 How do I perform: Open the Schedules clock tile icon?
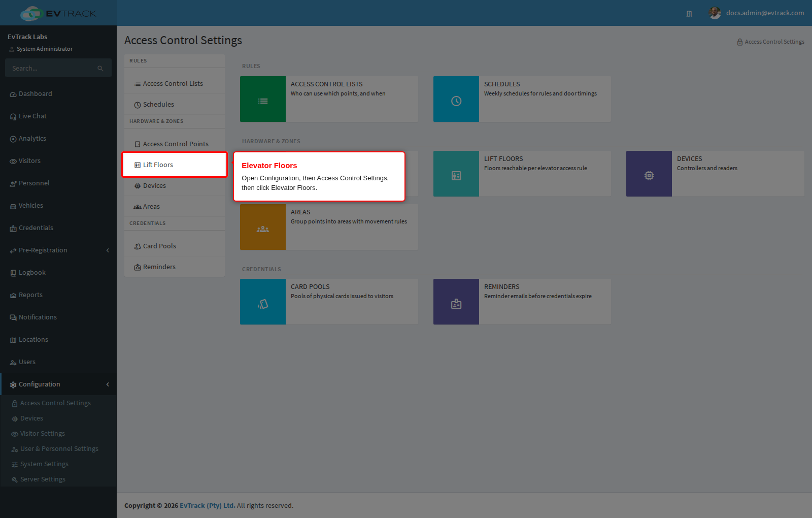(456, 99)
